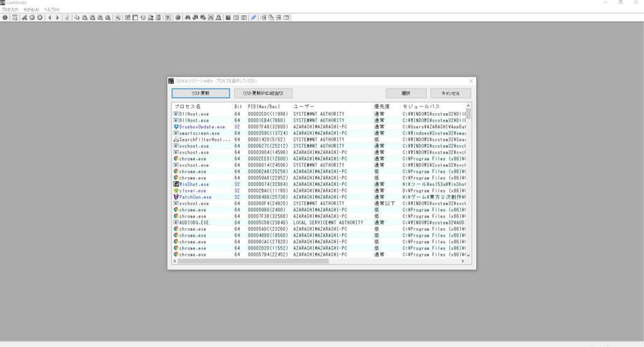Click the info circle toolbar icon
644x347 pixels.
[5, 18]
